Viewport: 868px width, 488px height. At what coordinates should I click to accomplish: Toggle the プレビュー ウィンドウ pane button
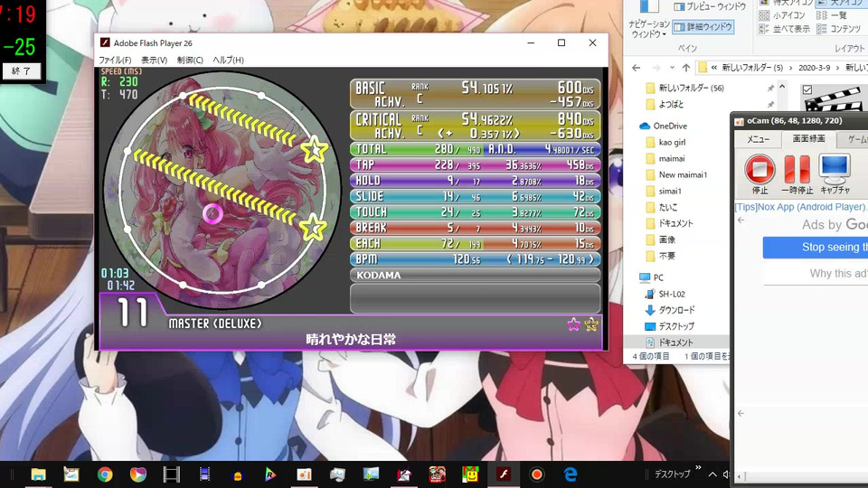click(x=711, y=6)
